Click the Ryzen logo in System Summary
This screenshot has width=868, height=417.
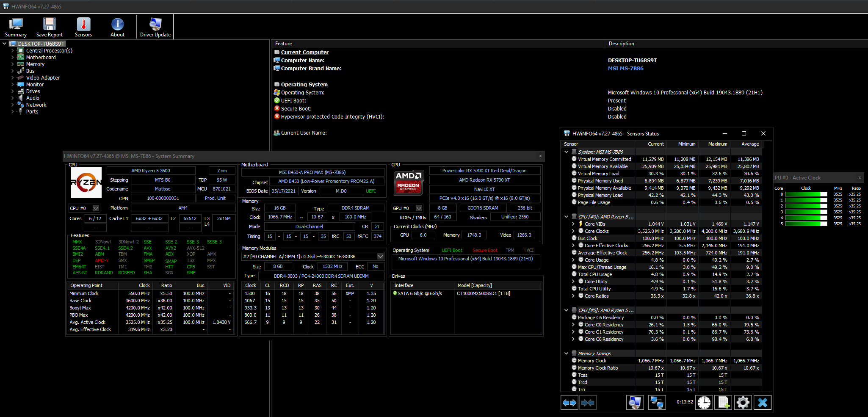pyautogui.click(x=86, y=182)
